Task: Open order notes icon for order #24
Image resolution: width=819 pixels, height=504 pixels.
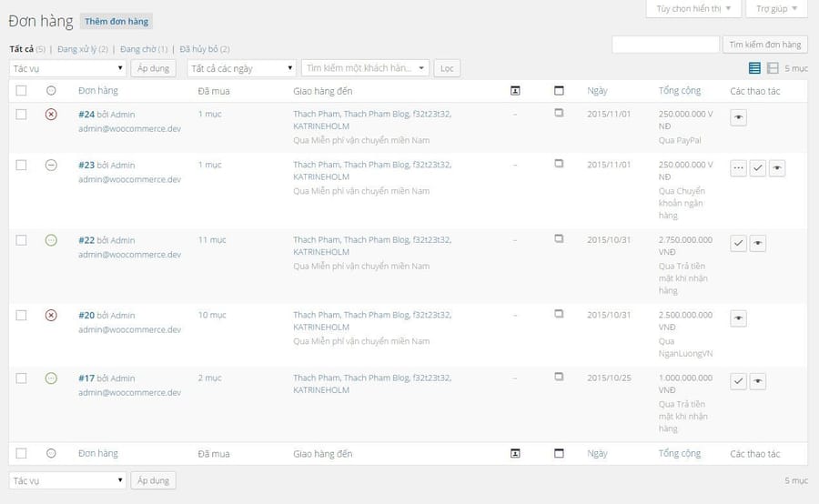Action: 559,113
